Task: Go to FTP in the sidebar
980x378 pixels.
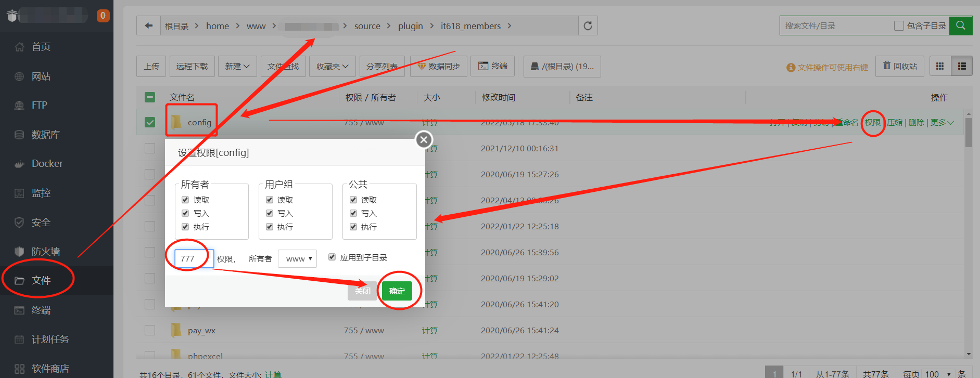Action: [x=56, y=105]
